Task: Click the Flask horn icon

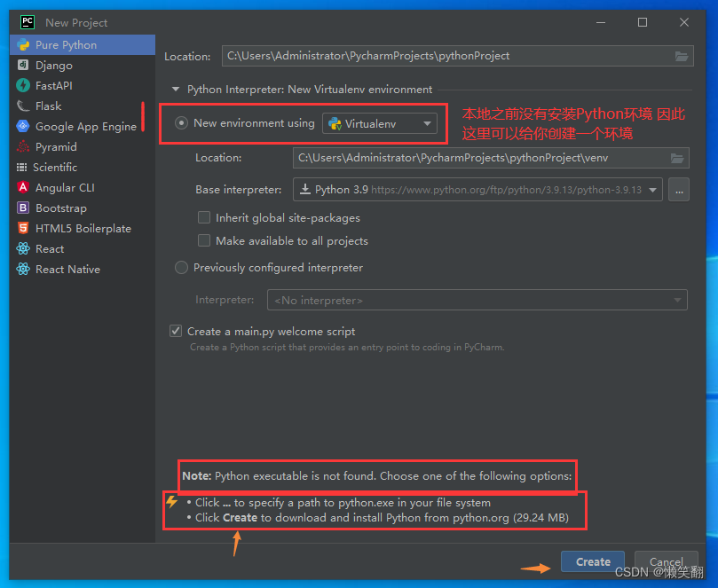Action: point(23,106)
